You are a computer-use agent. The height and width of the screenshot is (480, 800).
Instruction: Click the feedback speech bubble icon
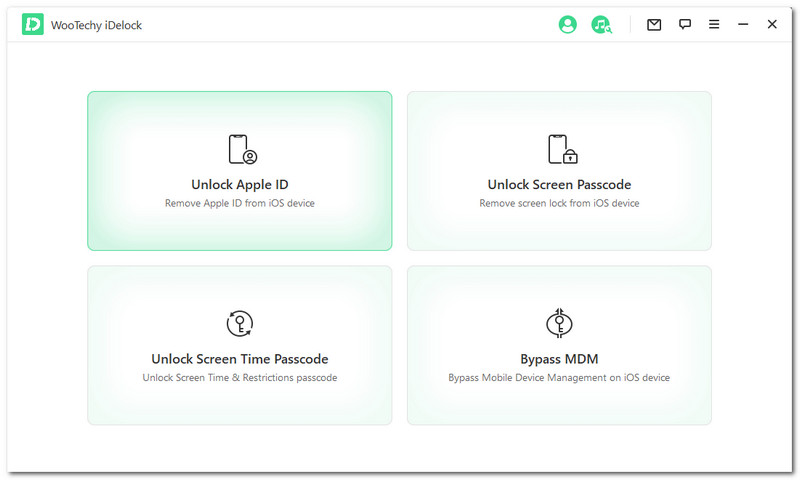pyautogui.click(x=685, y=25)
